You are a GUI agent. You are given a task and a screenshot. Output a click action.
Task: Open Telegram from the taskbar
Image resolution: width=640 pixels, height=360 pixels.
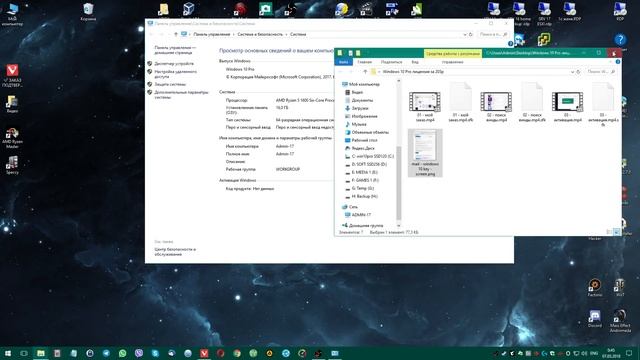point(106,353)
